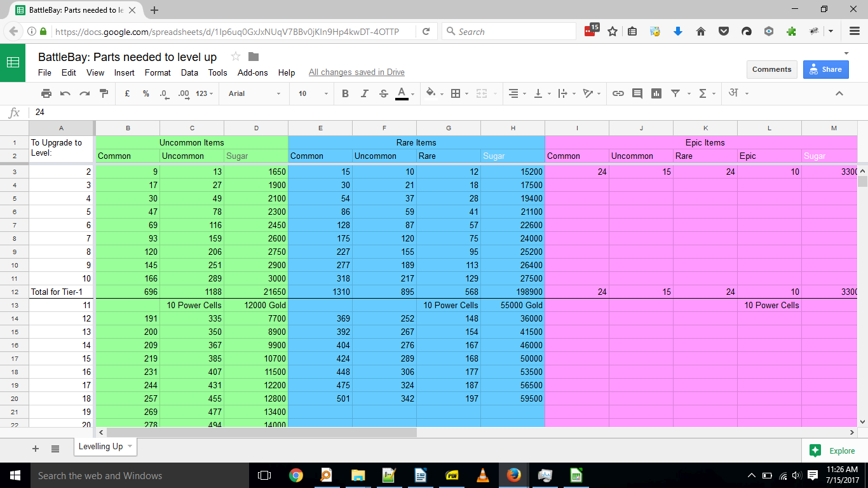Toggle italic text formatting
Screen dimensions: 868x488
(x=364, y=93)
